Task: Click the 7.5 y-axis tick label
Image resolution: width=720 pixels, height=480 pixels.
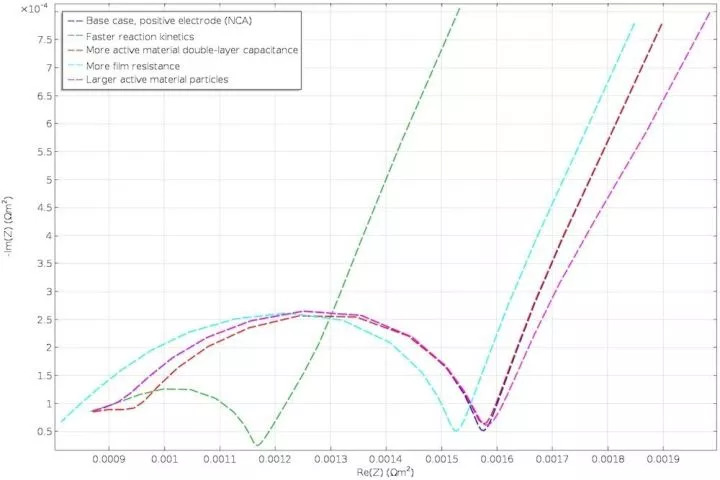Action: [45, 40]
